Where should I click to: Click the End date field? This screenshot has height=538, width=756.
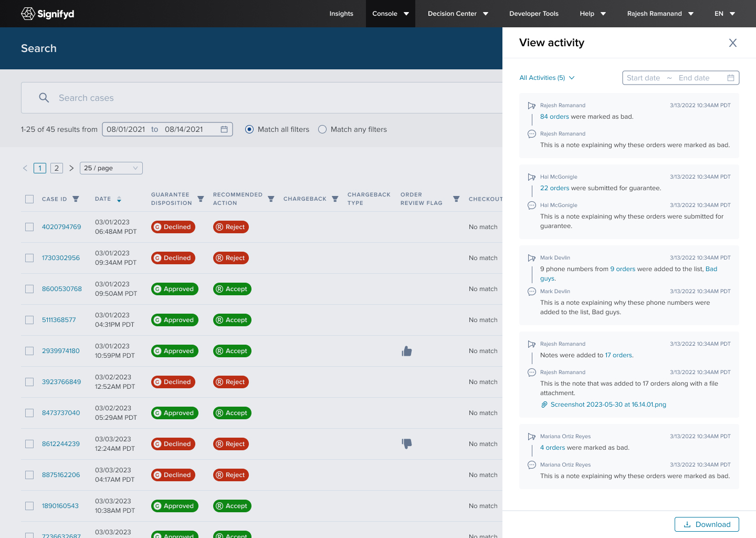pos(694,78)
